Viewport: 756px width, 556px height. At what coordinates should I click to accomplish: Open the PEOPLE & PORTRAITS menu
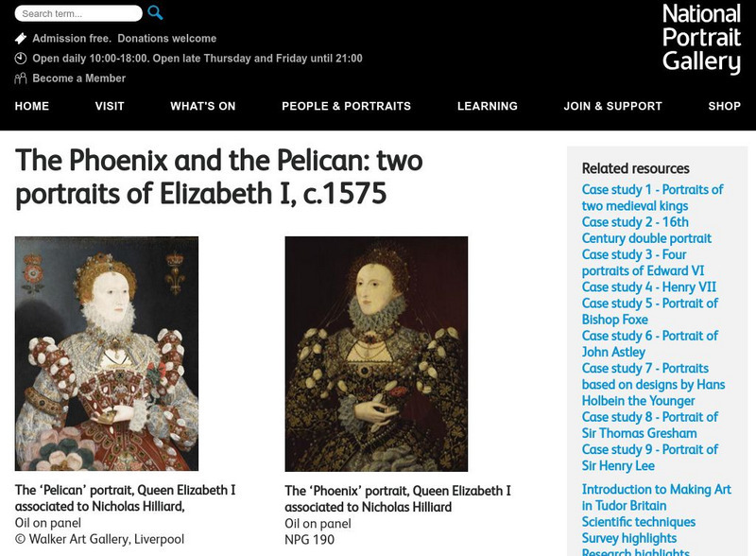pos(346,106)
